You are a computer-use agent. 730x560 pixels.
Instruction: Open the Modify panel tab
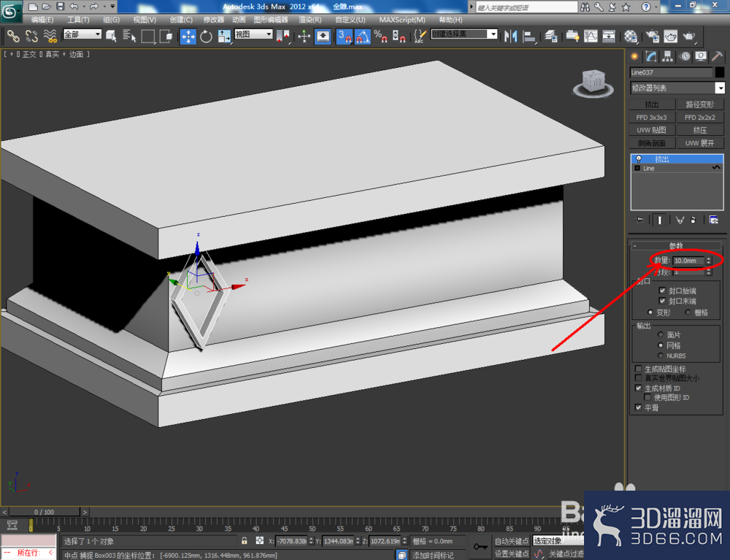point(651,56)
